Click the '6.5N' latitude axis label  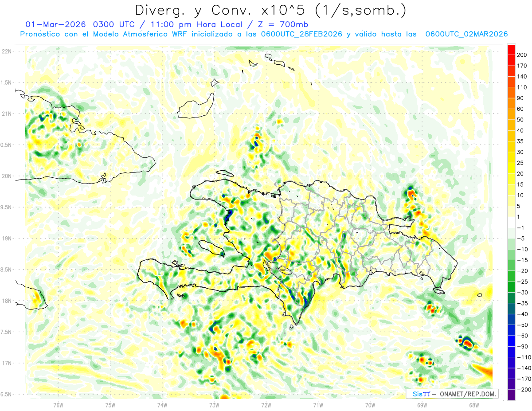tap(7, 395)
